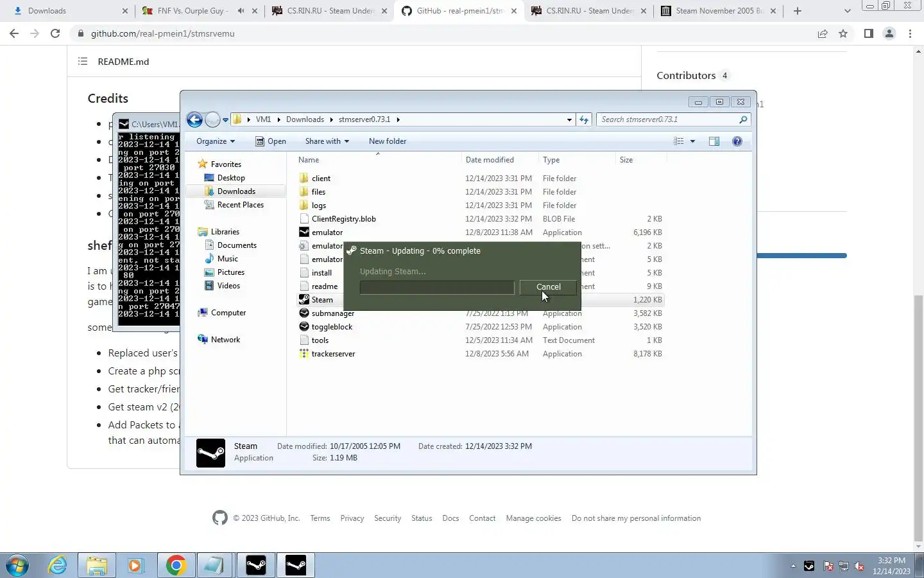Image resolution: width=924 pixels, height=578 pixels.
Task: Show the preview pane in Explorer
Action: (x=714, y=141)
